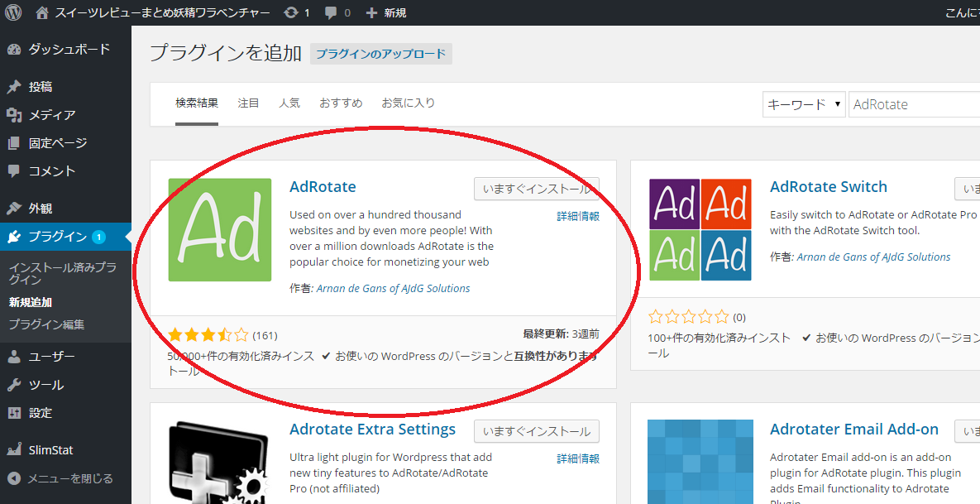This screenshot has width=980, height=504.
Task: Click the ダッシュボード gauge icon
Action: [14, 50]
